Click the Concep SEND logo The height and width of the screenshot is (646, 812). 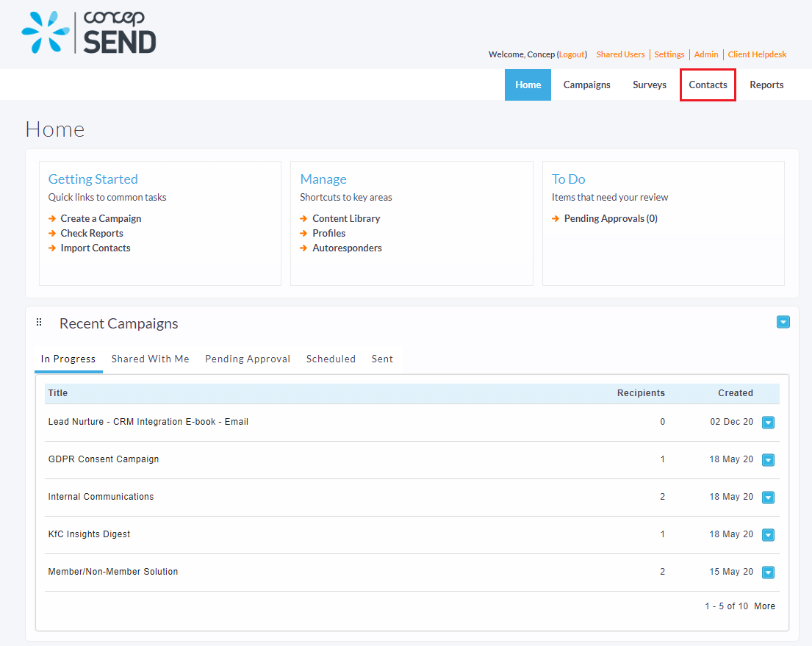(x=88, y=32)
